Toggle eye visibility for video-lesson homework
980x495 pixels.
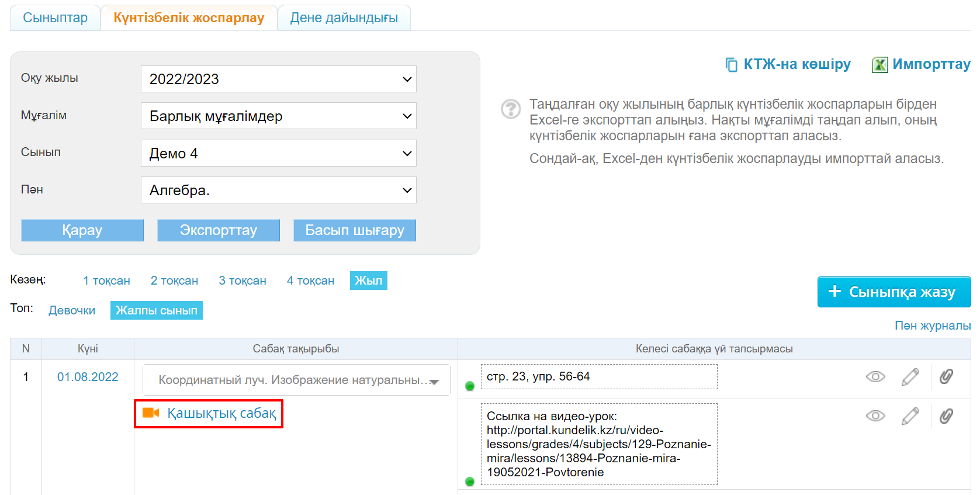tap(875, 416)
